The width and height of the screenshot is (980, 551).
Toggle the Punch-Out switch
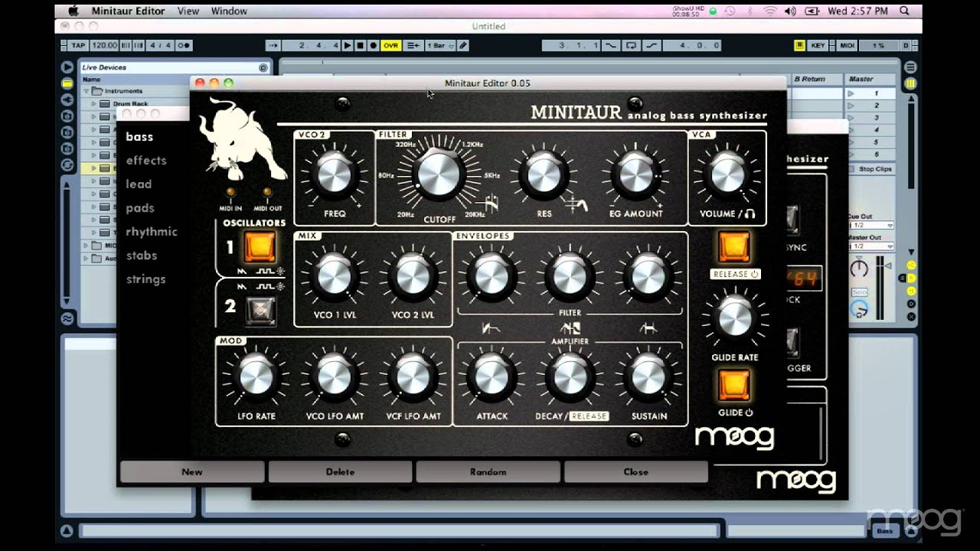(x=650, y=46)
